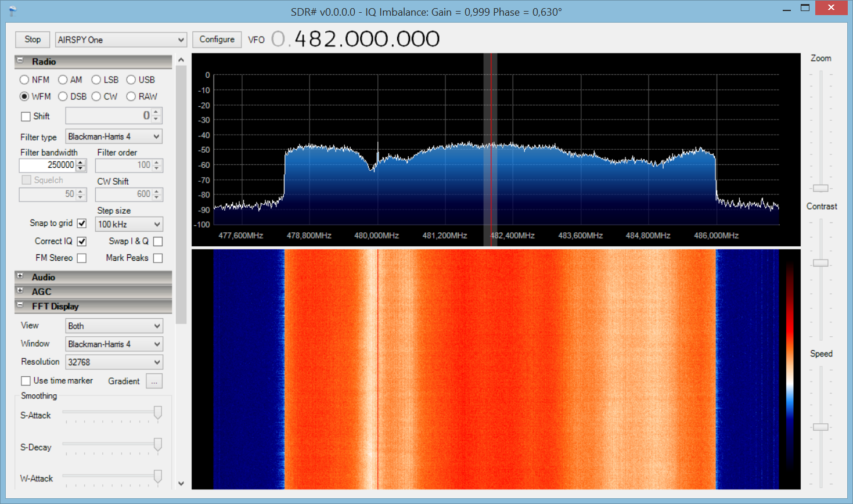
Task: Click the Speed slider handle
Action: pos(820,427)
